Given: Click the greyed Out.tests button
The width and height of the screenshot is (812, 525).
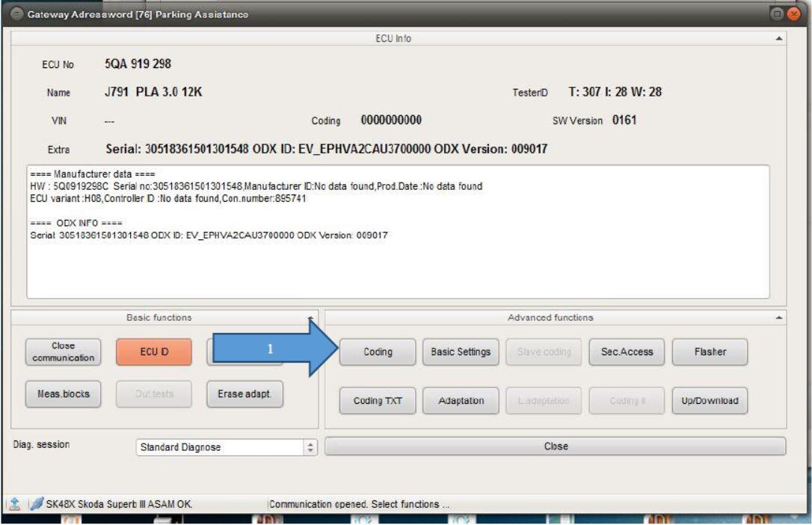Looking at the screenshot, I should click(x=154, y=394).
